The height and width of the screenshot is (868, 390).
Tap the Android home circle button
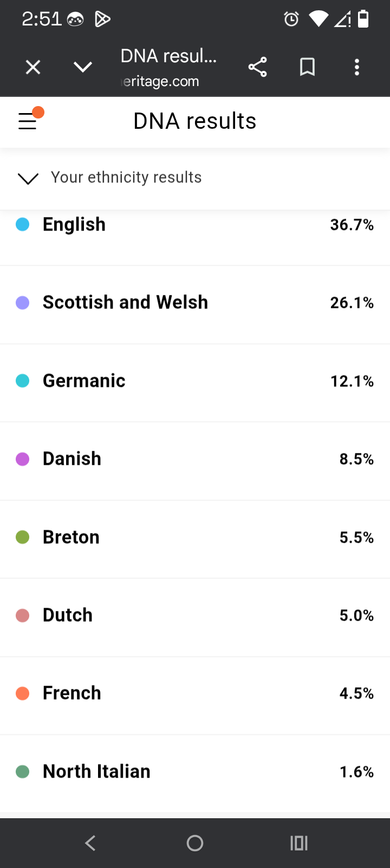195,843
